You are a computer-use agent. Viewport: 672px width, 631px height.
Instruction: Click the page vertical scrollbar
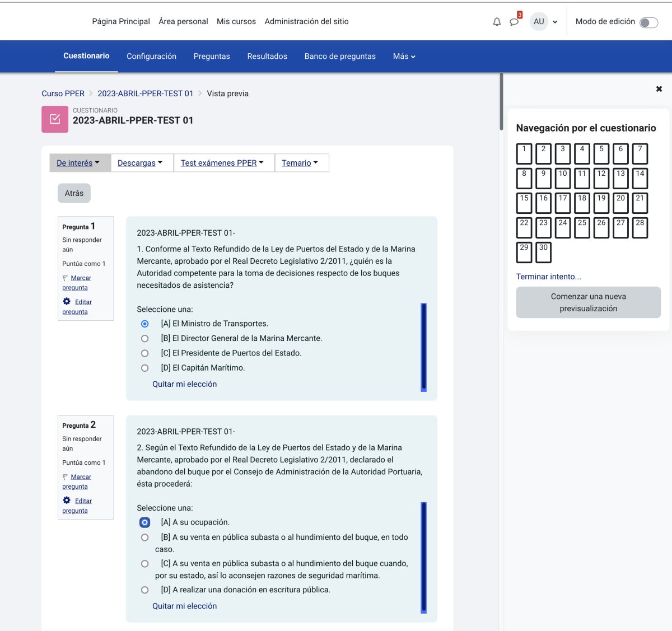click(x=501, y=102)
